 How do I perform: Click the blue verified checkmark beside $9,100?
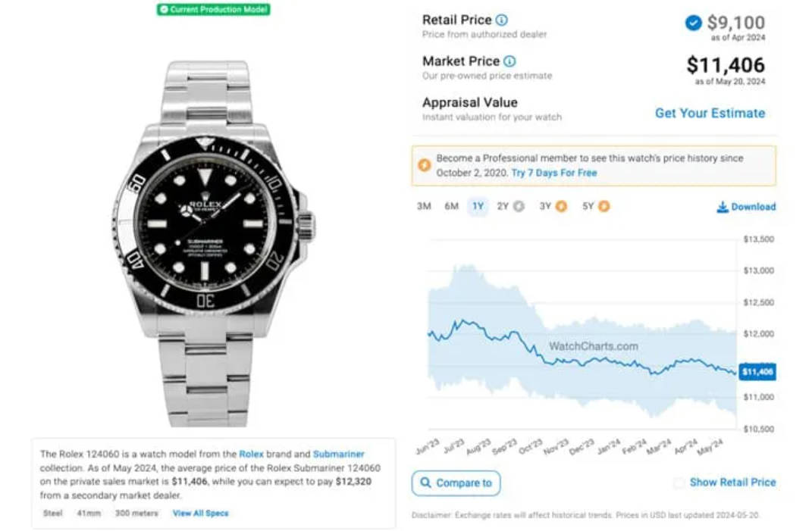pyautogui.click(x=694, y=23)
